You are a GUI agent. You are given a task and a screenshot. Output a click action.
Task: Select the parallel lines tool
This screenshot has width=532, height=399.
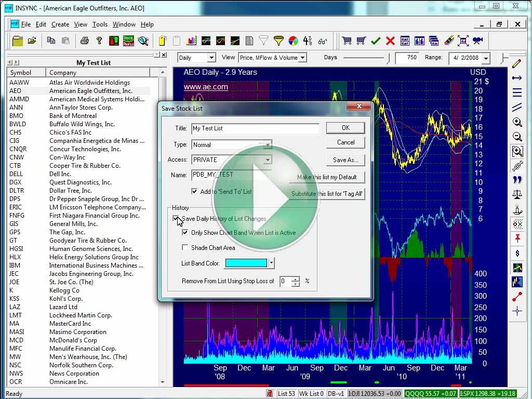coord(517,107)
